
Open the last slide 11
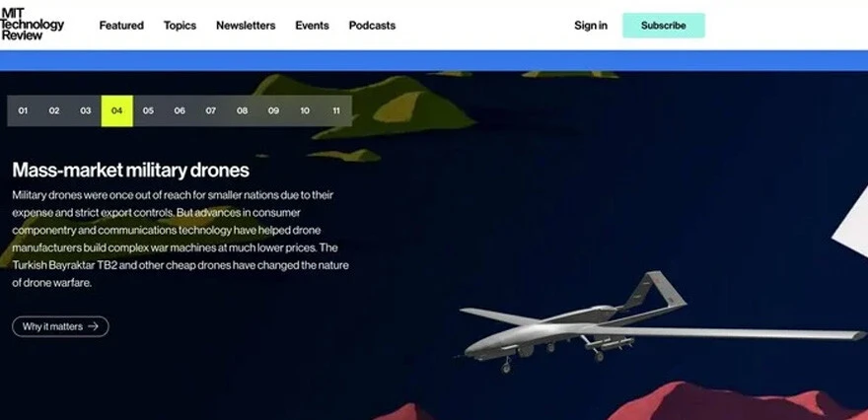(x=336, y=110)
